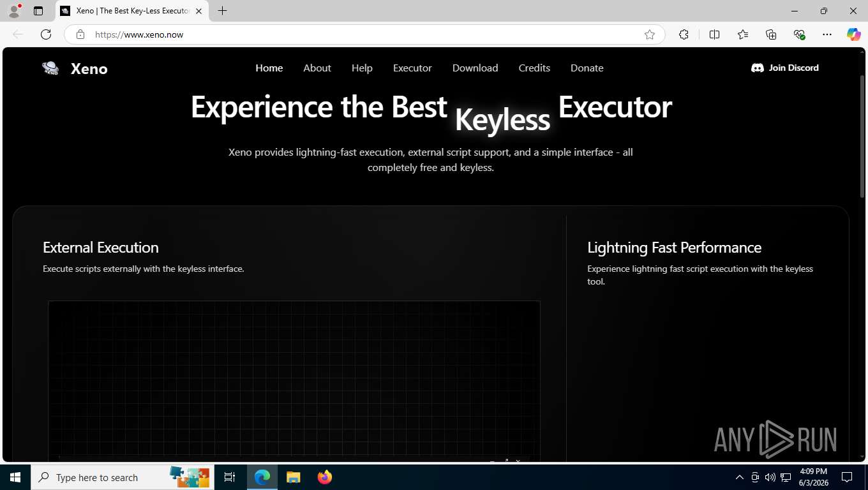Open Firefox taskbar icon
Image resolution: width=868 pixels, height=490 pixels.
[x=325, y=477]
